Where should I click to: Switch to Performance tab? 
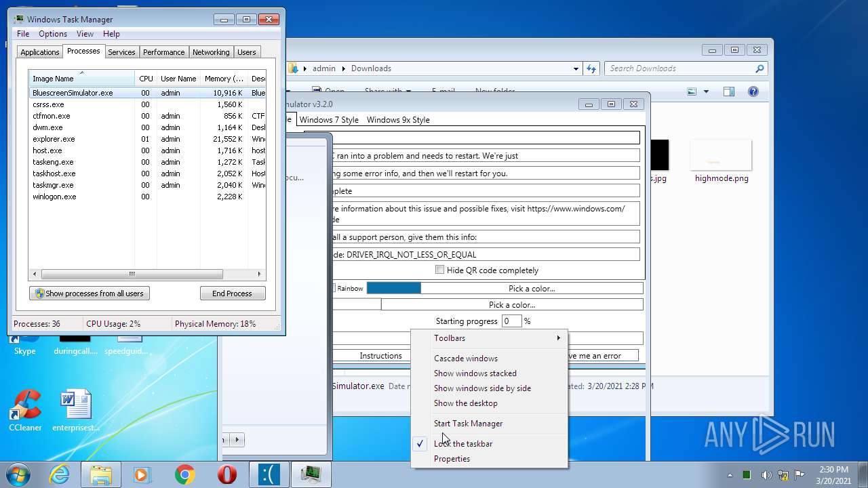pyautogui.click(x=163, y=52)
